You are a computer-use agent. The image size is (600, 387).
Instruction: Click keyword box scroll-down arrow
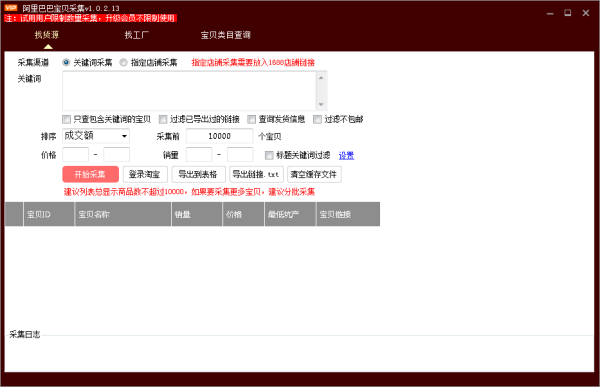pos(321,104)
